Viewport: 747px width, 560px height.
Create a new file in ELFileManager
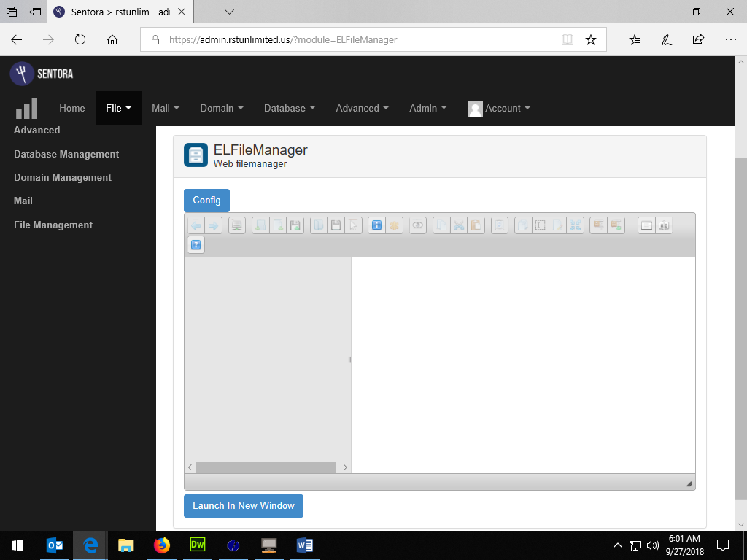pyautogui.click(x=278, y=225)
